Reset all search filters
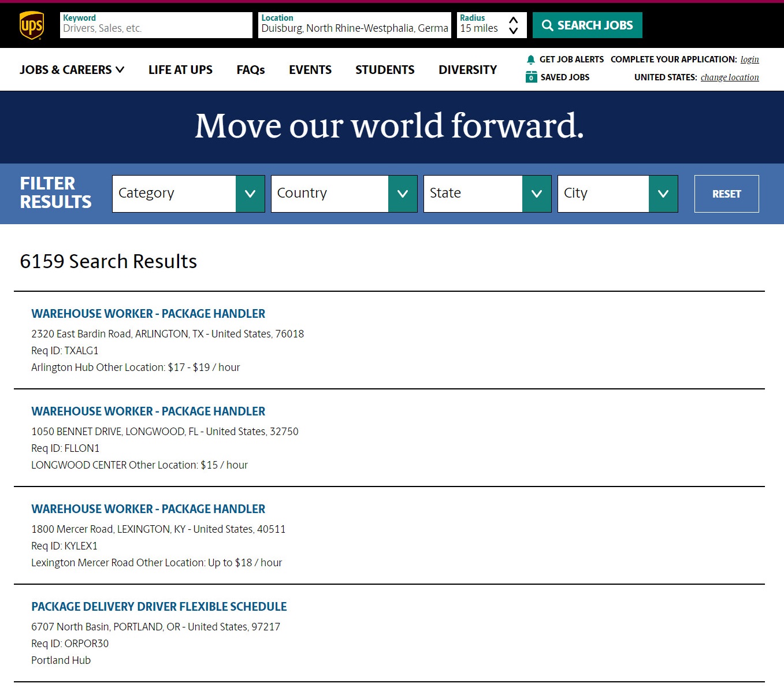This screenshot has width=784, height=687. 726,194
